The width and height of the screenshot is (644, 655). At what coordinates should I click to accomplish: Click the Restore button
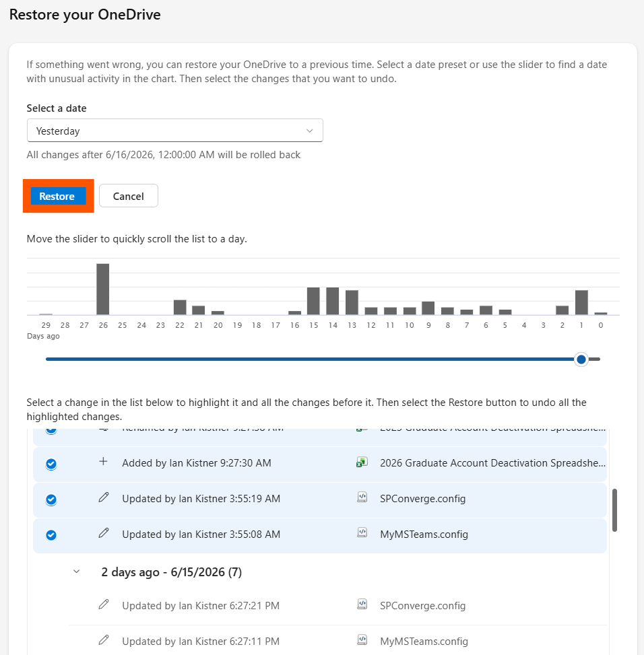pos(58,196)
